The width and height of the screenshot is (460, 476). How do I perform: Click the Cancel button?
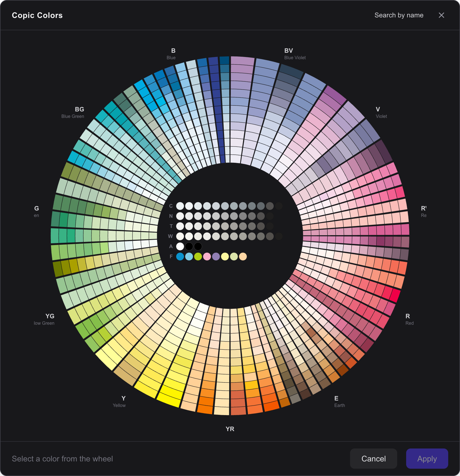click(x=373, y=459)
